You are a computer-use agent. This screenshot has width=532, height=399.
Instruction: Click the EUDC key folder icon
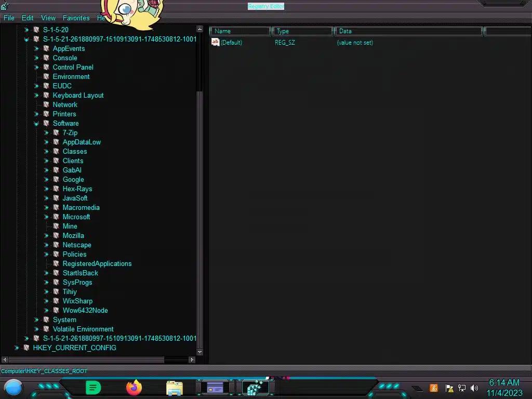[46, 86]
